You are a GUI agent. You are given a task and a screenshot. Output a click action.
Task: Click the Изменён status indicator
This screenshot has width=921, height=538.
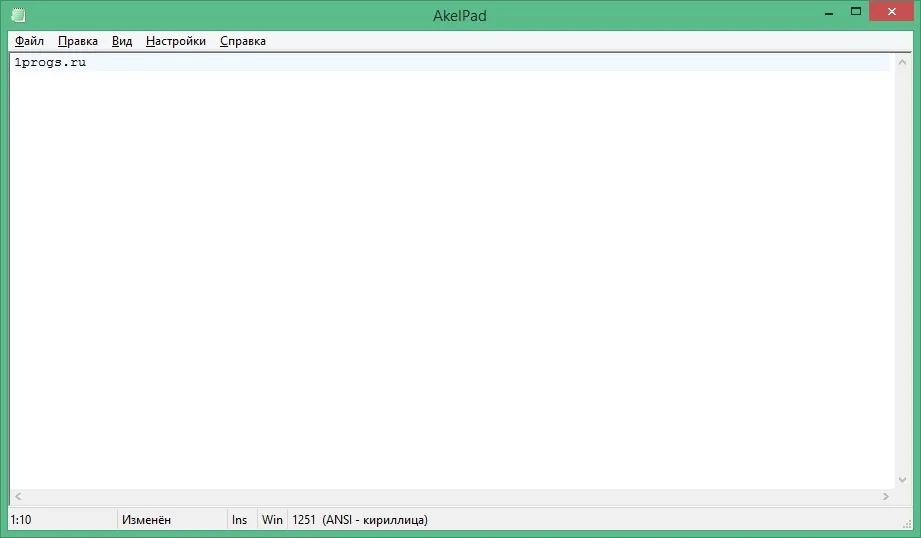[x=146, y=520]
